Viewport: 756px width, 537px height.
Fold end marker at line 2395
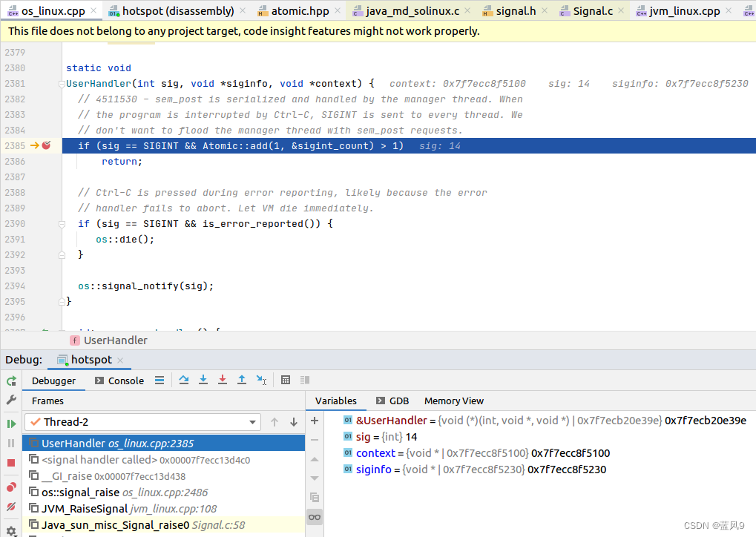[x=62, y=302]
